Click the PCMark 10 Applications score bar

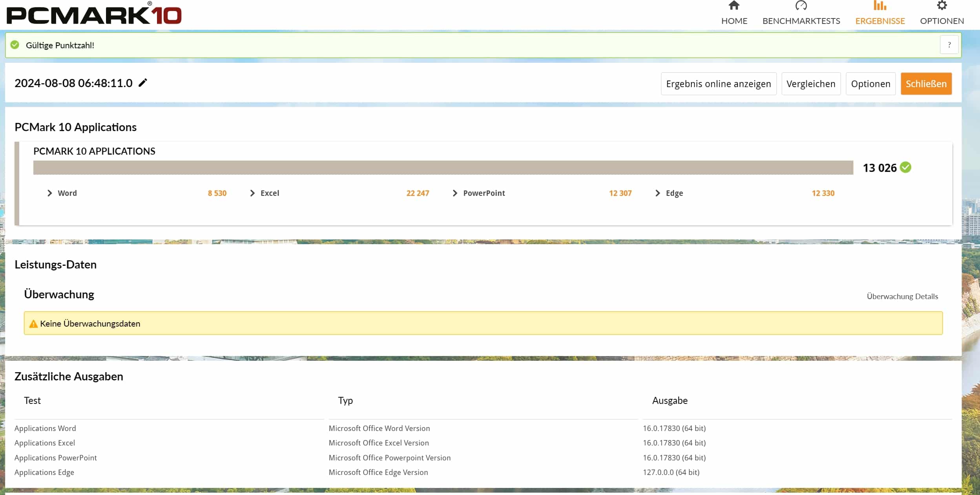443,168
